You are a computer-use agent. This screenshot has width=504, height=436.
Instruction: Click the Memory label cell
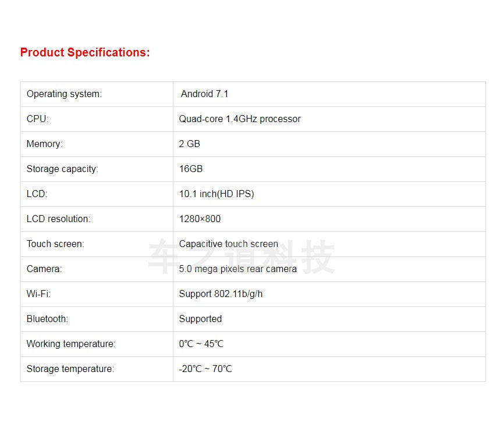click(x=44, y=144)
